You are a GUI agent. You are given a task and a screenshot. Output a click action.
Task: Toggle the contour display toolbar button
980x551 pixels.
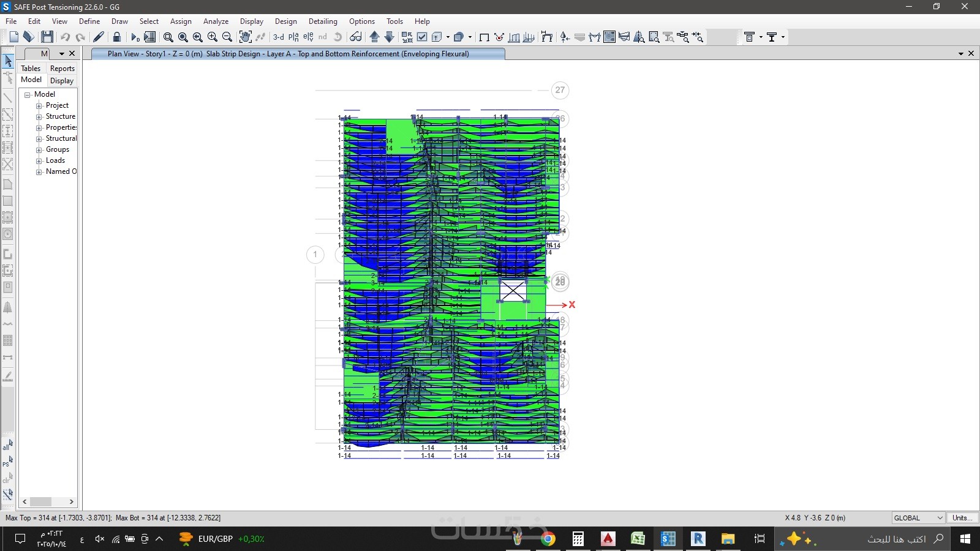[609, 37]
